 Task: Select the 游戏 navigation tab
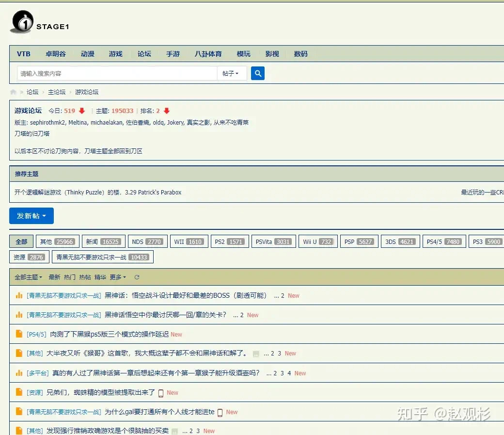[x=116, y=54]
